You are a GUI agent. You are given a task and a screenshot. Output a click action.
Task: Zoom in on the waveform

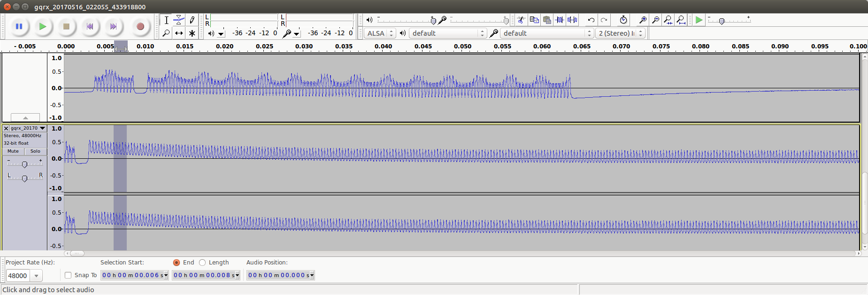click(x=643, y=20)
